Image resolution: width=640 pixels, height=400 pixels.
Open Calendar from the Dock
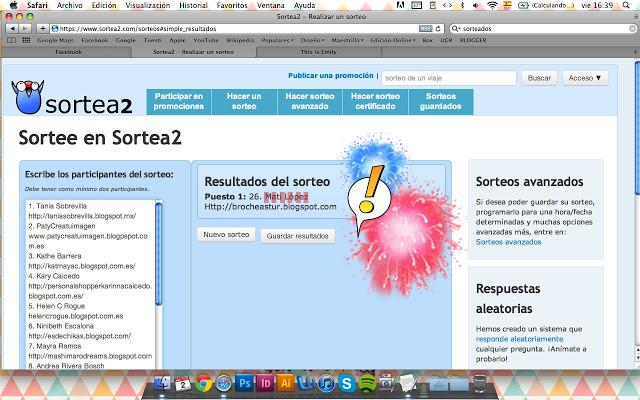coord(182,383)
